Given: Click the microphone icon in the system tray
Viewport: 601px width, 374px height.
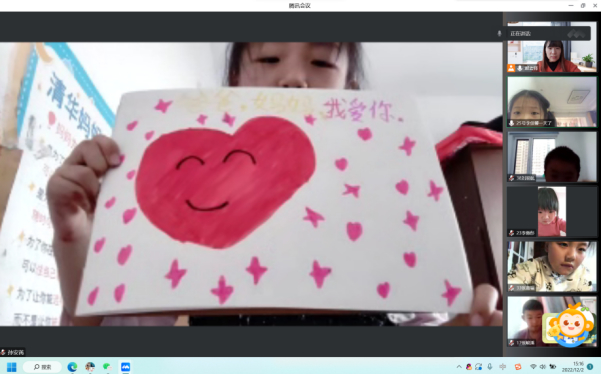Looking at the screenshot, I should 490,367.
